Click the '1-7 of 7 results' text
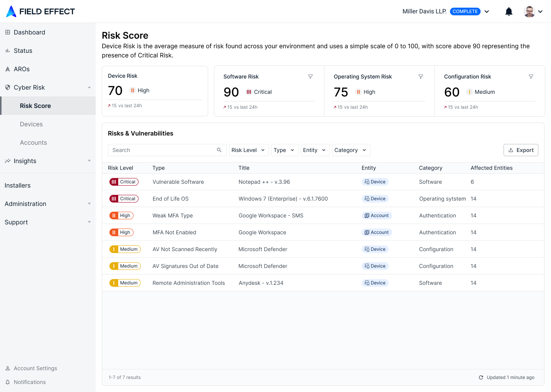Screen dimensions: 551x392 tap(125, 377)
